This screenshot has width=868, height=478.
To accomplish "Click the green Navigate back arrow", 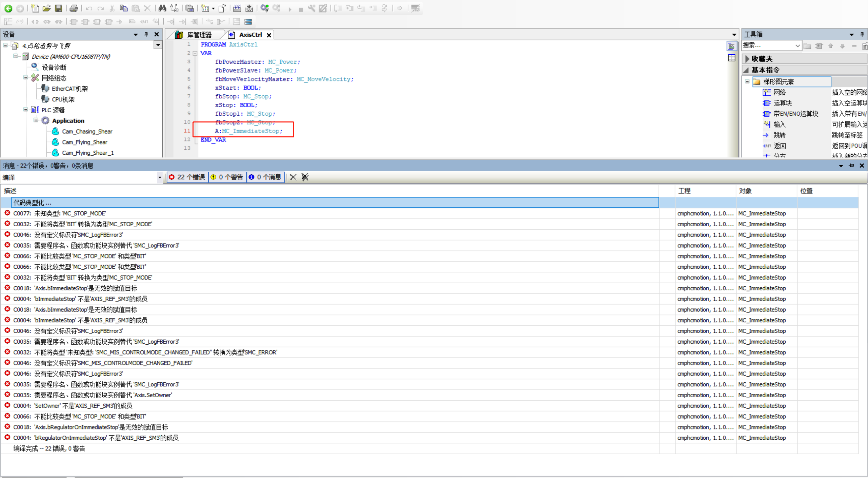I will (x=8, y=8).
